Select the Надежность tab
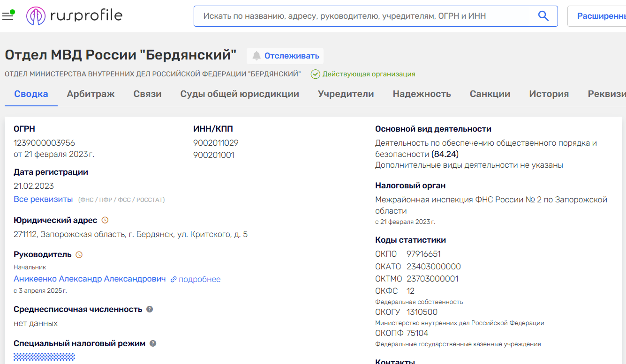 coord(422,94)
